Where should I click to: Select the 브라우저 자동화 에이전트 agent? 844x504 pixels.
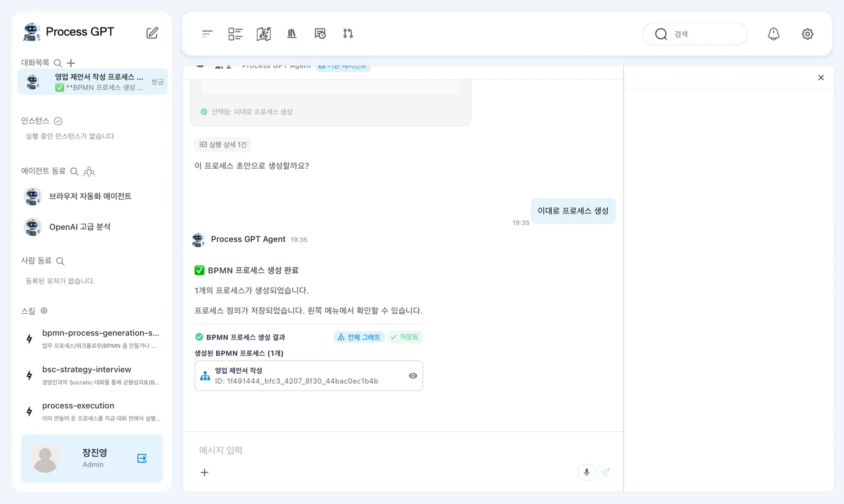pos(92,197)
